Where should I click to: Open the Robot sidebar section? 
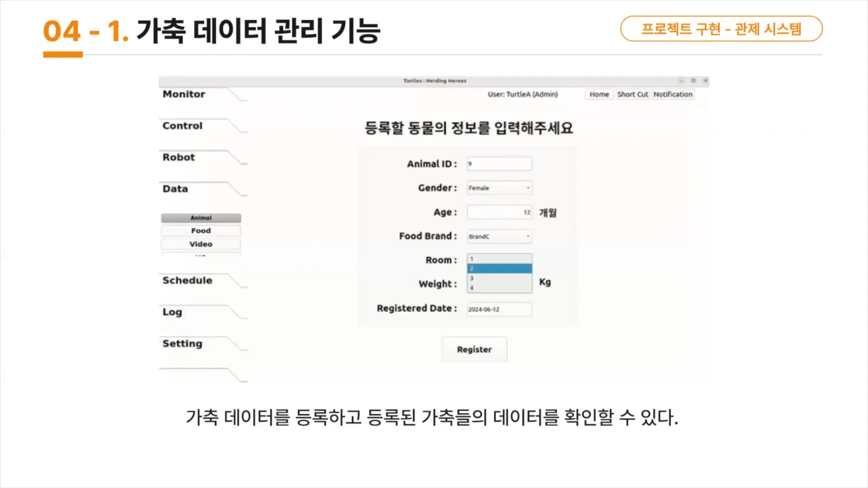point(179,158)
